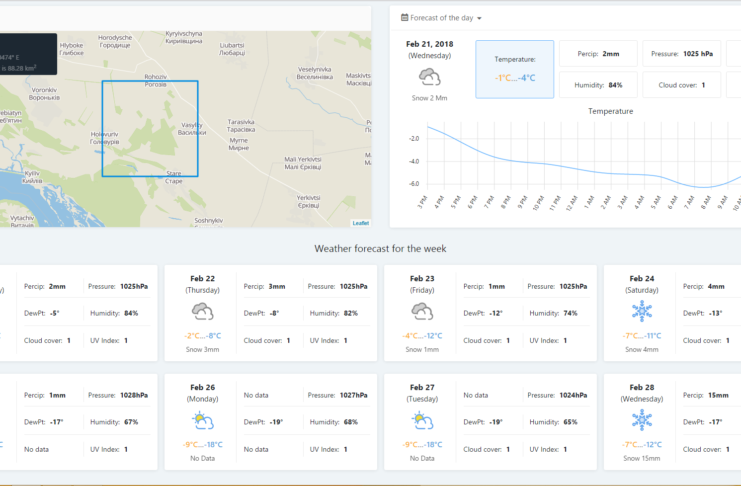Click Pressure 1028hPa value
The width and height of the screenshot is (741, 486).
pos(134,395)
